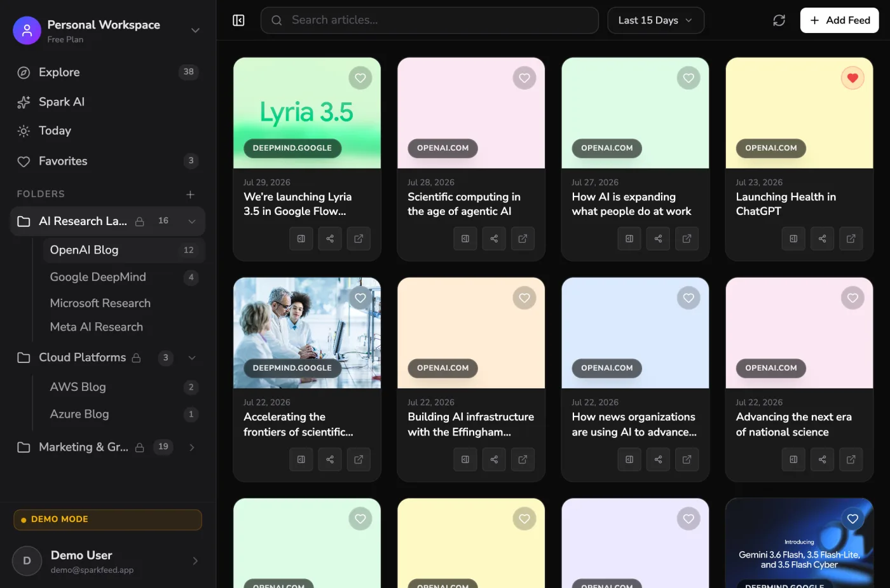Open reader view for Building AI infrastructure article
Screen dimensions: 890x588
465,459
